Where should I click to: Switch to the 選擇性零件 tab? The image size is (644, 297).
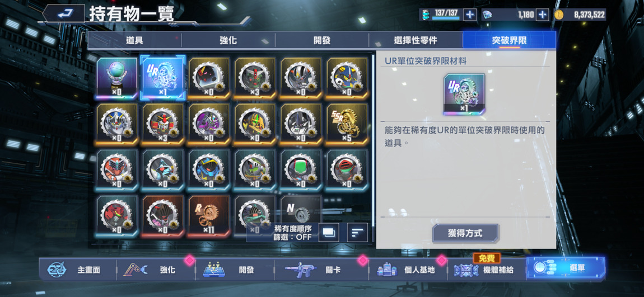coord(415,41)
